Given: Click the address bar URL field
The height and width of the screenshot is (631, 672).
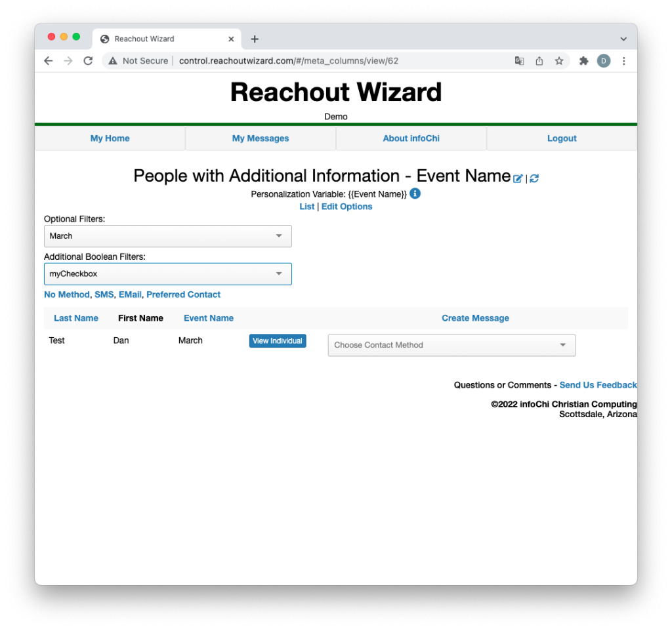Looking at the screenshot, I should 289,61.
